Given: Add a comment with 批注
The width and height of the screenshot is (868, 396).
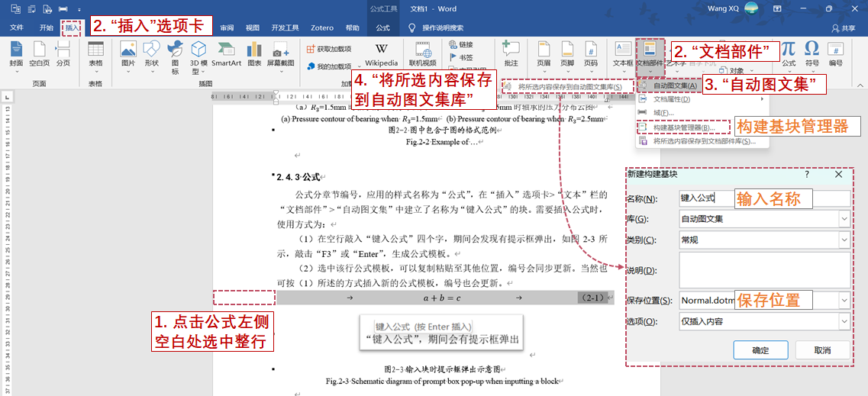Looking at the screenshot, I should click(511, 53).
